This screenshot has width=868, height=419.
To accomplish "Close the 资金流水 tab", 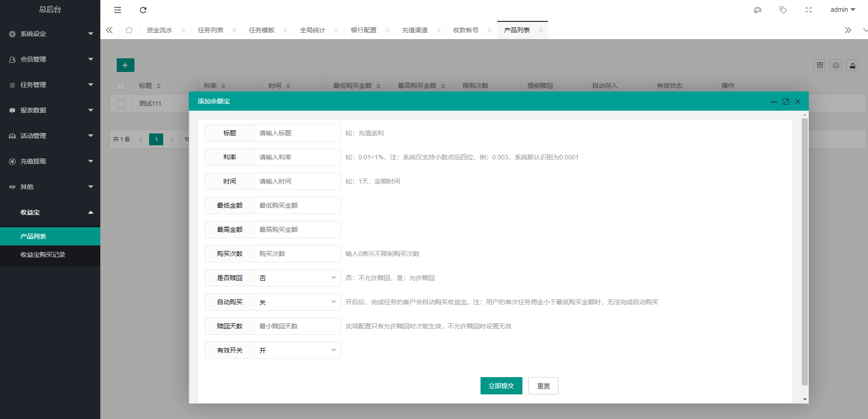I will point(183,31).
